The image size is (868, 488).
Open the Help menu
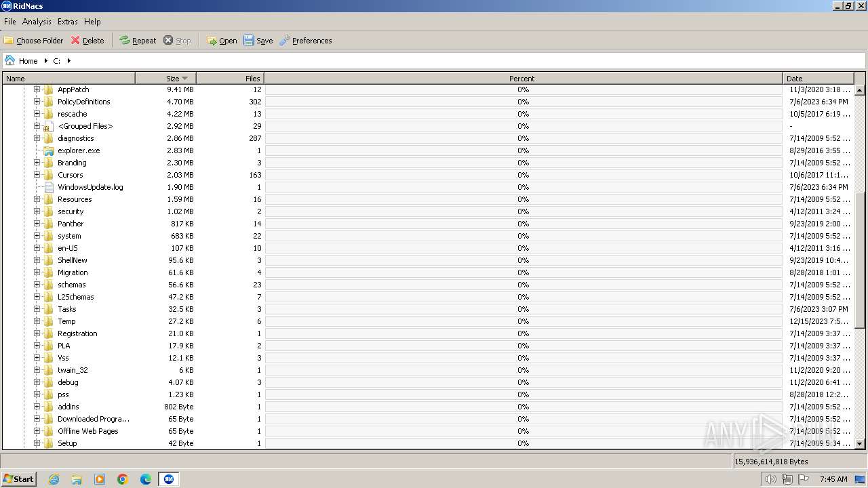pos(92,22)
